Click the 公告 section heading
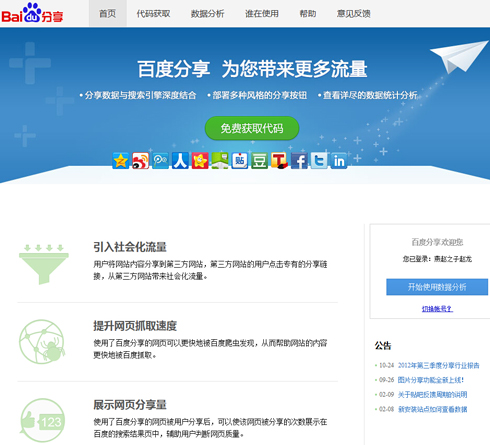Image resolution: width=490 pixels, height=445 pixels. pos(383,345)
